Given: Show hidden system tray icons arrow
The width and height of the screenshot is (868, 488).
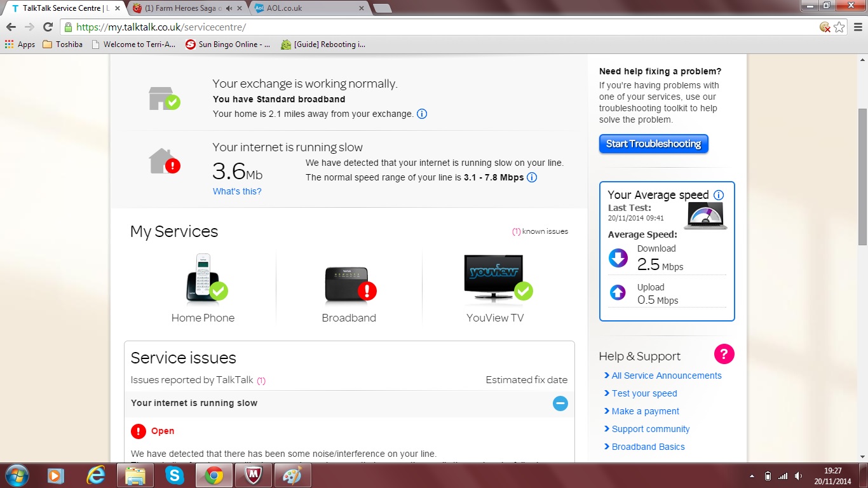Looking at the screenshot, I should point(752,476).
